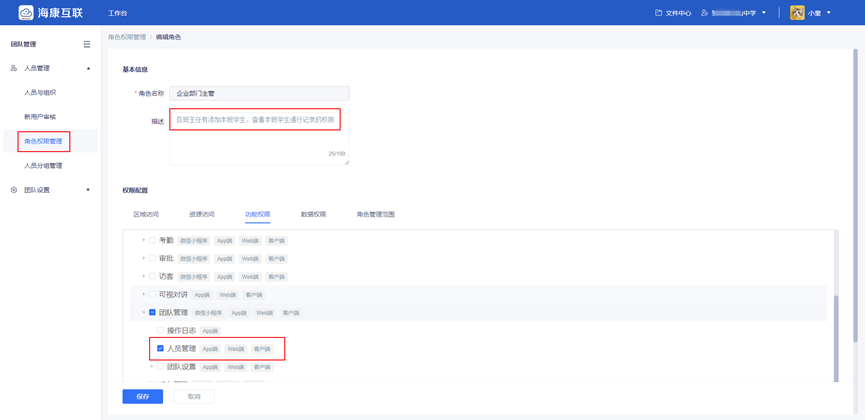
Task: Uncheck the 人员管理 permission checkbox
Action: point(160,349)
